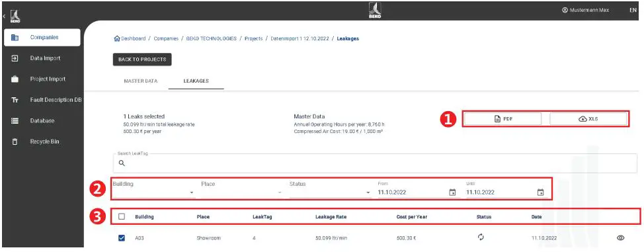Sort by the Date column header
This screenshot has height=252, width=644.
coord(536,217)
